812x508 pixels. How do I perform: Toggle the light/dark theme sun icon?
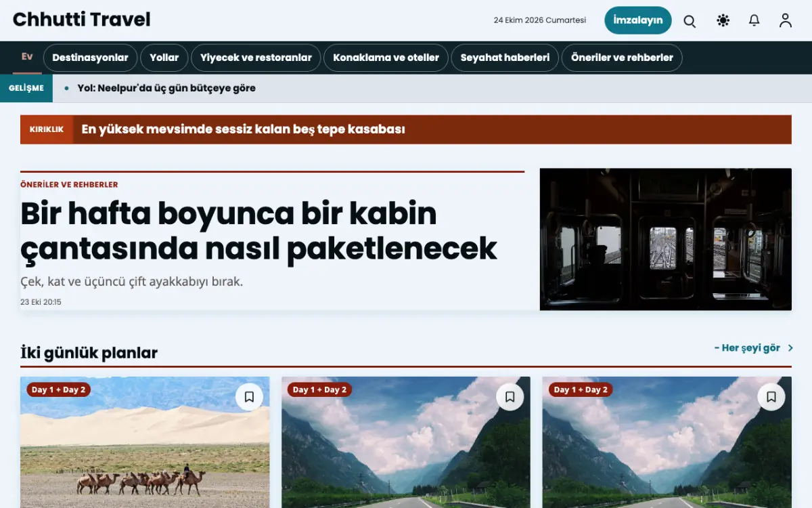click(723, 21)
